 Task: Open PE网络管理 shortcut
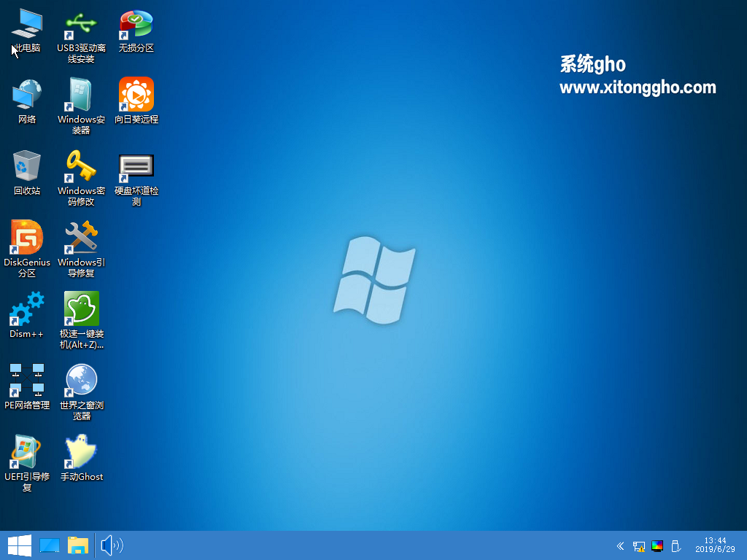(x=27, y=386)
